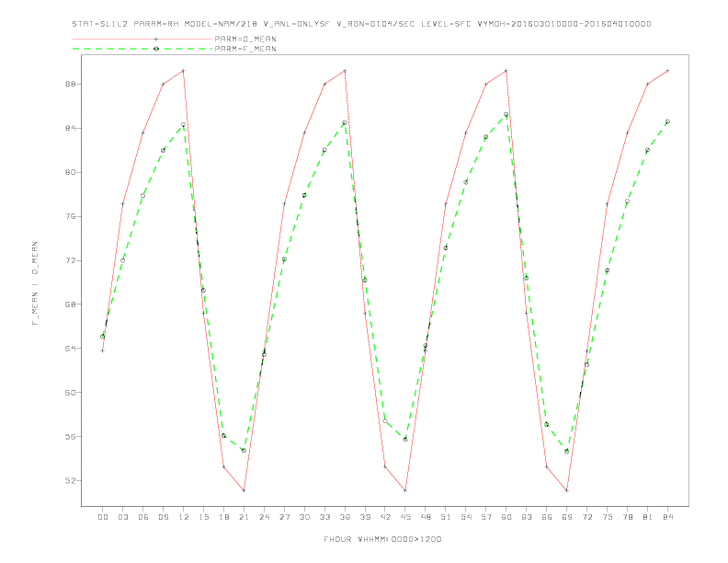Click the green F_MEAN circle marker at hour 84

pos(667,121)
